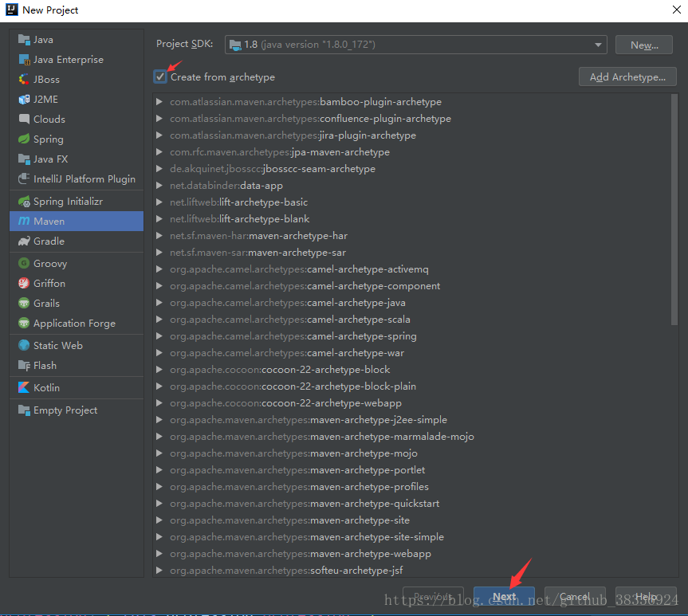Click the Spring green leaf icon
Viewport: 688px width, 616px height.
pyautogui.click(x=24, y=139)
